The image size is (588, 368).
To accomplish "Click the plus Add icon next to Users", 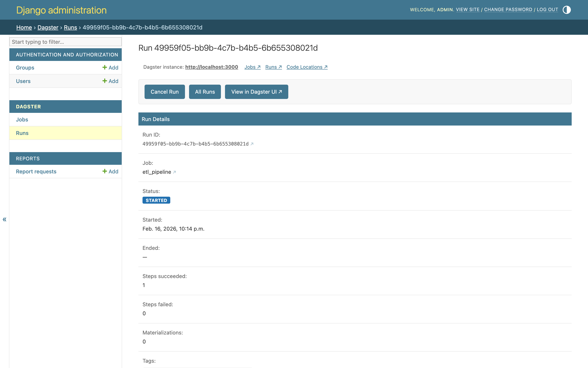I will pyautogui.click(x=110, y=81).
